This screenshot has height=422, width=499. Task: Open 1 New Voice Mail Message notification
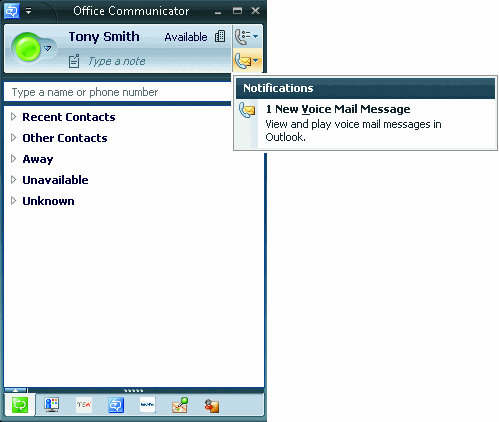pos(338,109)
